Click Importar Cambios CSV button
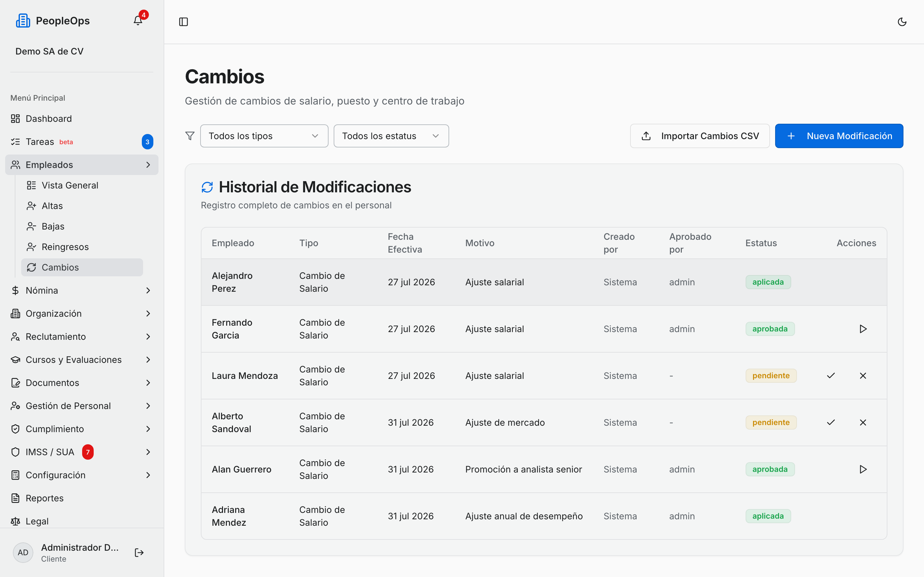The image size is (924, 577). pos(699,136)
